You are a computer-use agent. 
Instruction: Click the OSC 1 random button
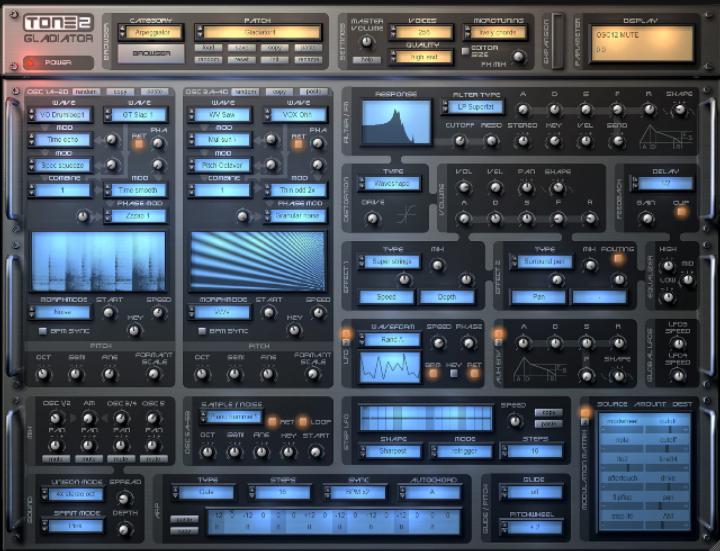click(86, 92)
